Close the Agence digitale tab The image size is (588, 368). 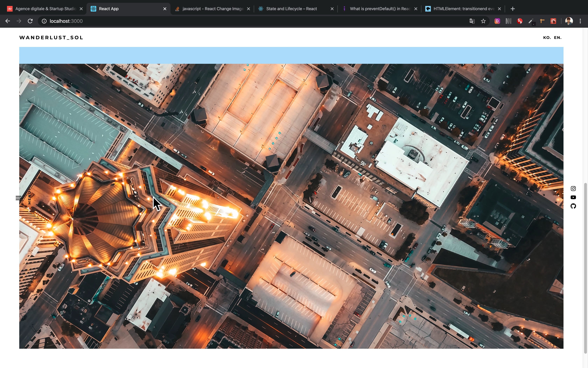coord(81,9)
